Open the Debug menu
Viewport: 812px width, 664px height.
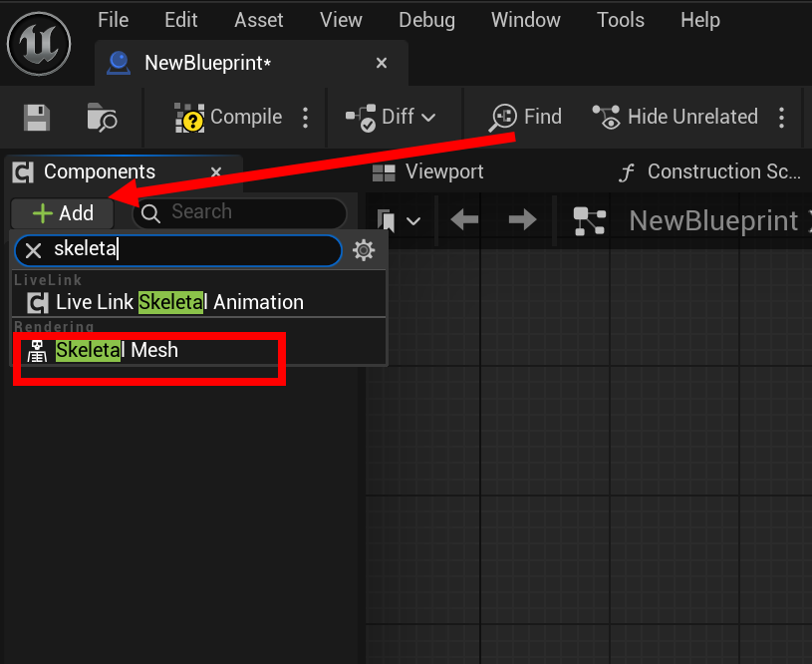coord(426,20)
